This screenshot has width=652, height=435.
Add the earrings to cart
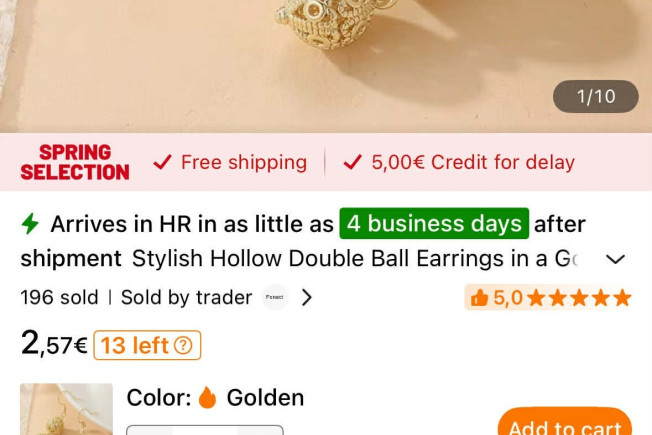tap(565, 422)
